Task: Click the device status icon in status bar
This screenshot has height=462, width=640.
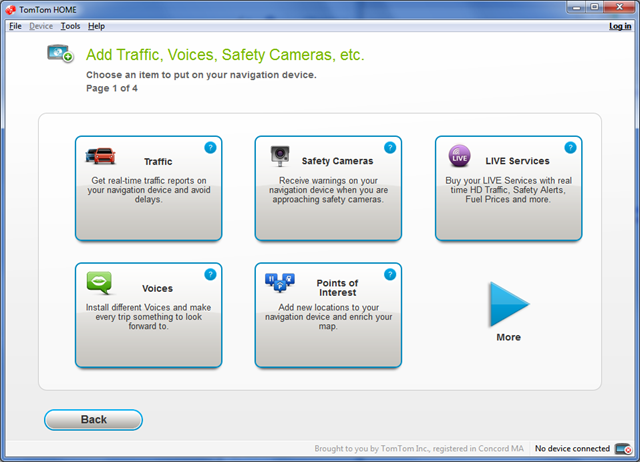Action: (623, 449)
